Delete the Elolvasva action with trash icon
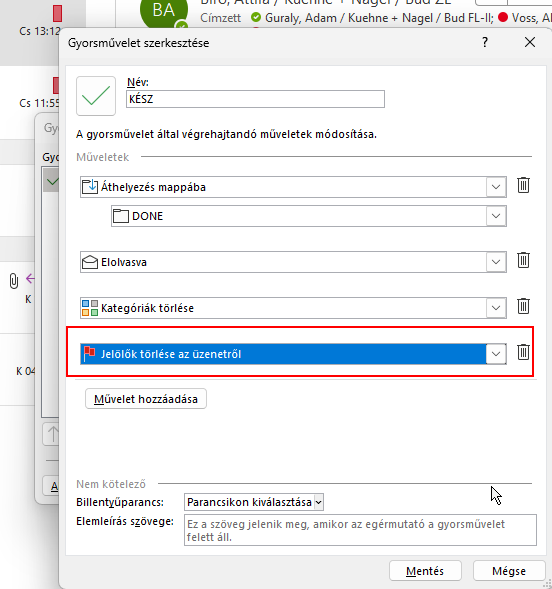Viewport: 552px width, 589px height. (x=523, y=260)
